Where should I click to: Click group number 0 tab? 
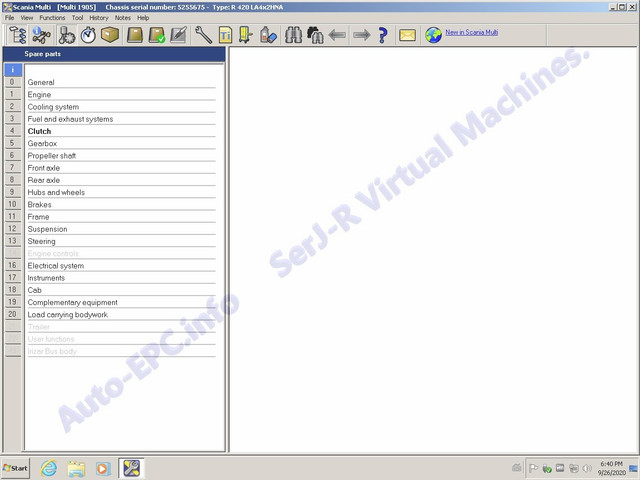(13, 82)
